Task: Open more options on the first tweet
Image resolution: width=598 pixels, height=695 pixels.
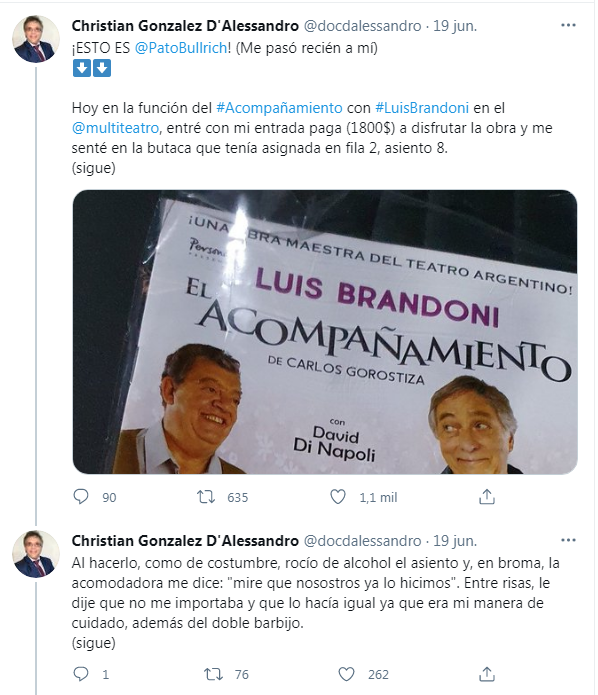Action: (568, 25)
